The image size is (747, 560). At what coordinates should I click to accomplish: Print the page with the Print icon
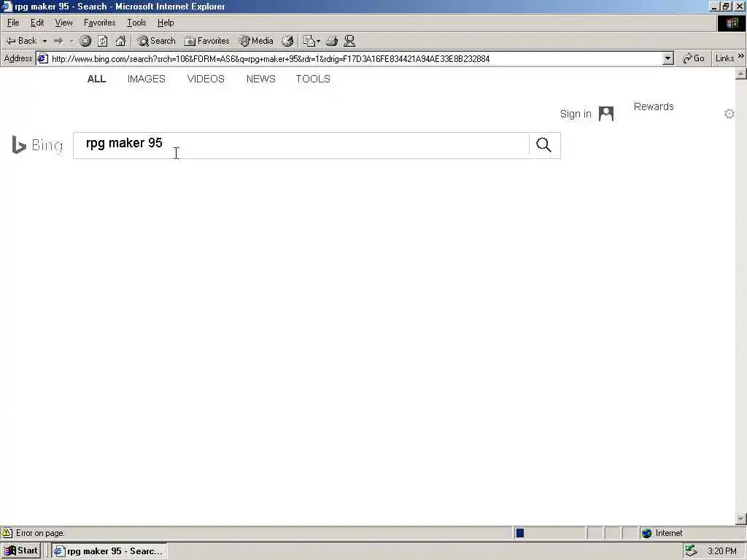click(x=332, y=41)
